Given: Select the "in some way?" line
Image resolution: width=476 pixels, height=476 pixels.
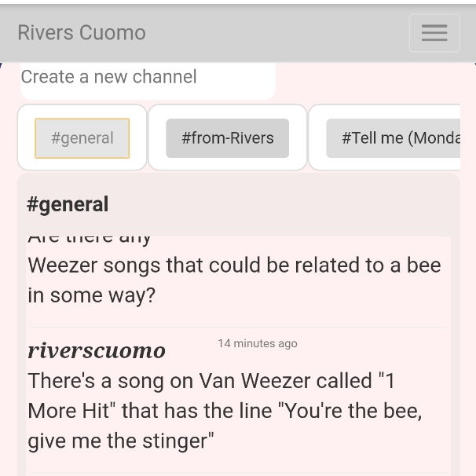Looking at the screenshot, I should (x=91, y=295).
